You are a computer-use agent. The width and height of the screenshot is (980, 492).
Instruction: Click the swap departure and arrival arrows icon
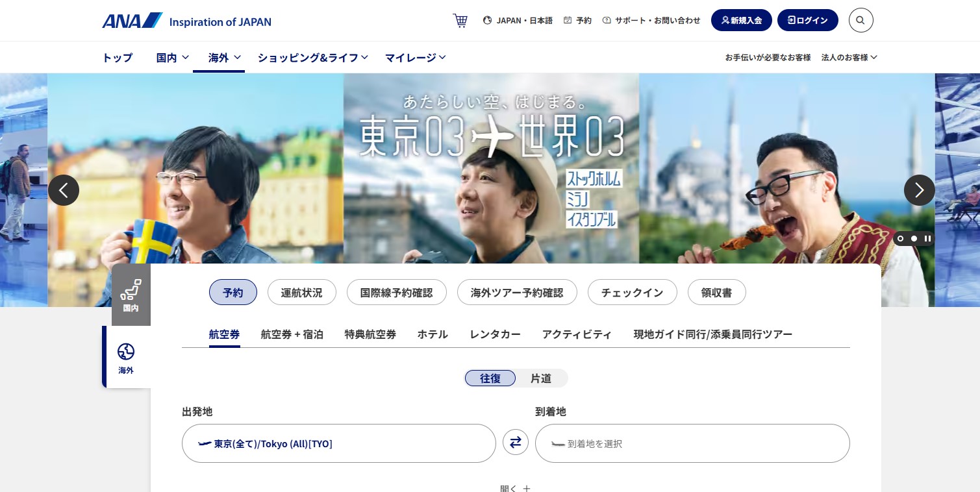(x=516, y=442)
